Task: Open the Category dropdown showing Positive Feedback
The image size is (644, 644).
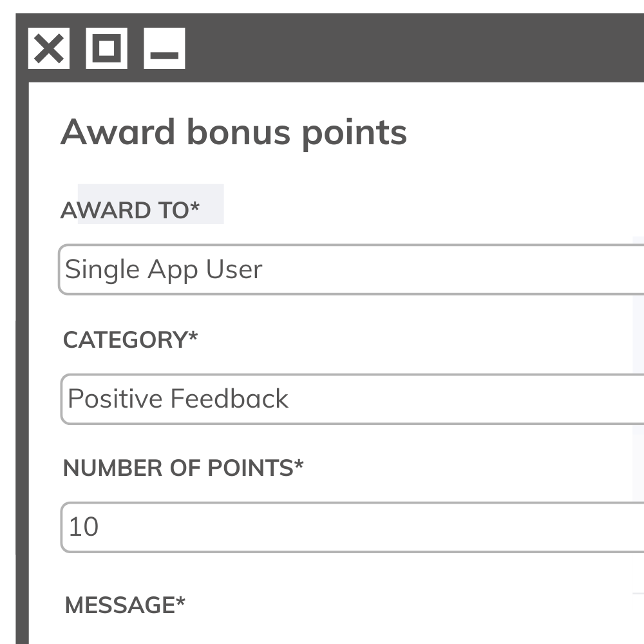Action: click(258, 398)
